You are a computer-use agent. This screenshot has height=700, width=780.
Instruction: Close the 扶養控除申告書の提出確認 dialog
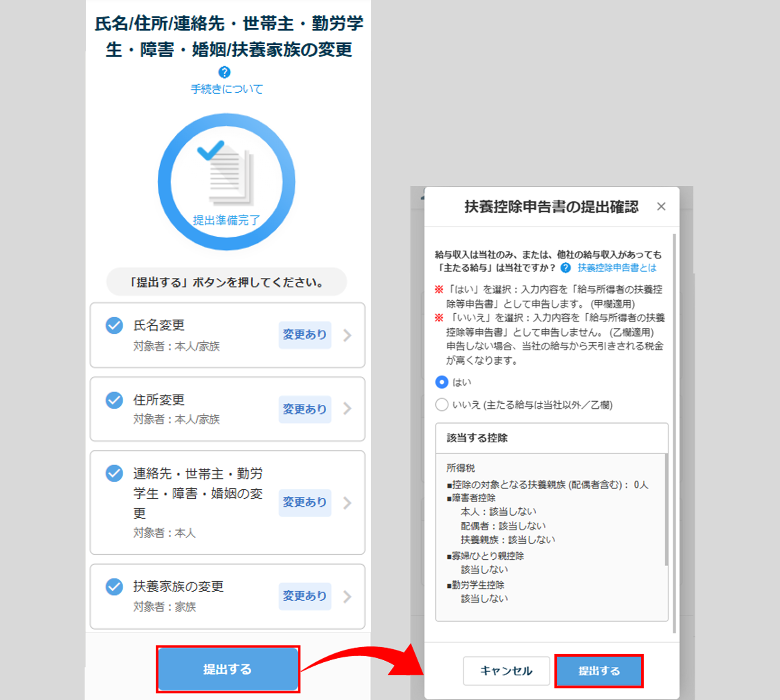coord(661,206)
